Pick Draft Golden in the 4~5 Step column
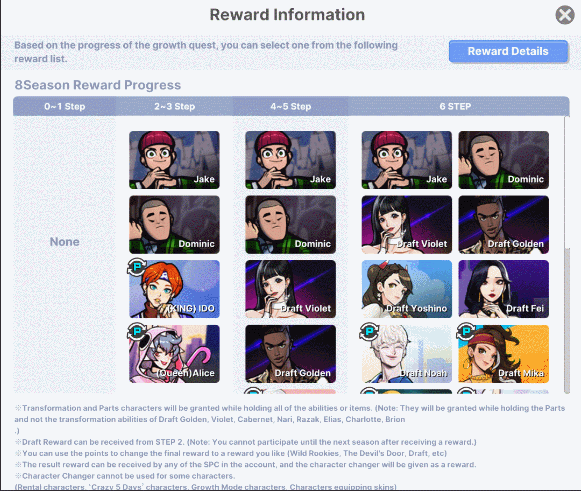The width and height of the screenshot is (581, 491). pyautogui.click(x=290, y=354)
